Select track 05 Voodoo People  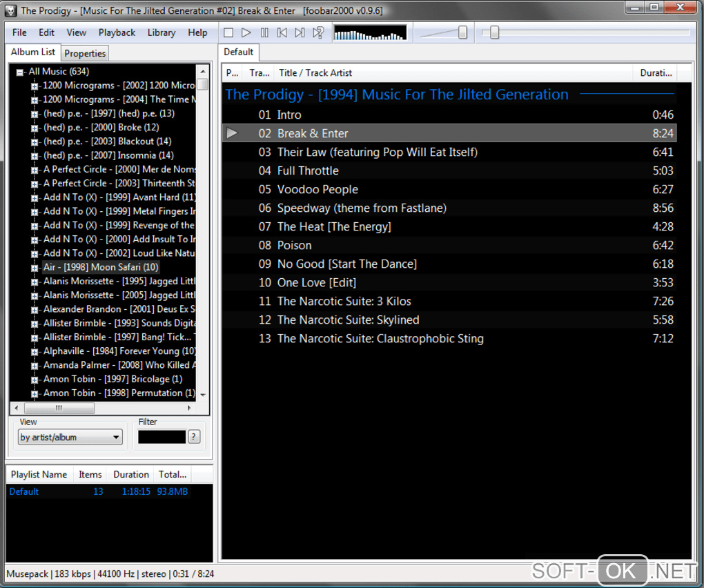coord(449,189)
